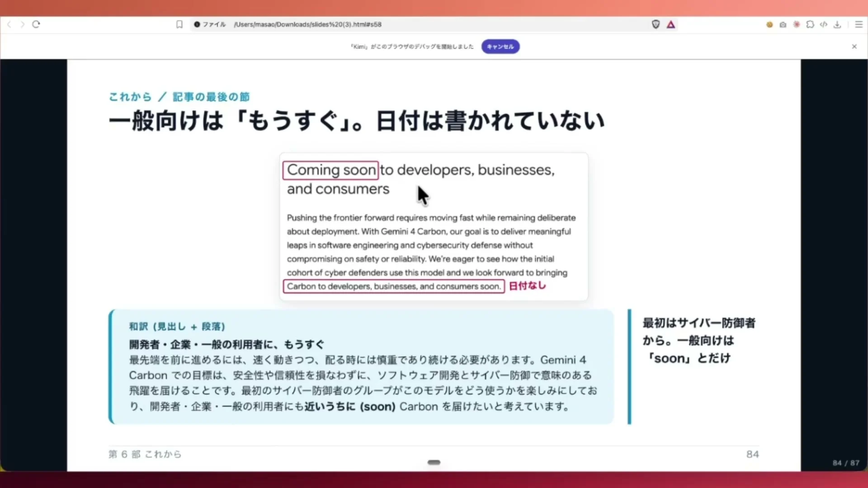
Task: Click the 84 / 87 slide counter
Action: coord(846,463)
